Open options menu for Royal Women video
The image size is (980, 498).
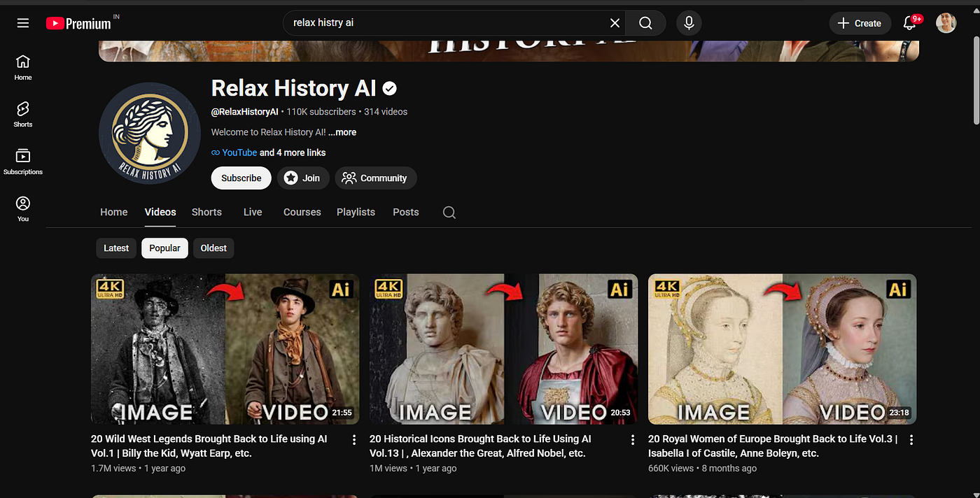coord(911,440)
